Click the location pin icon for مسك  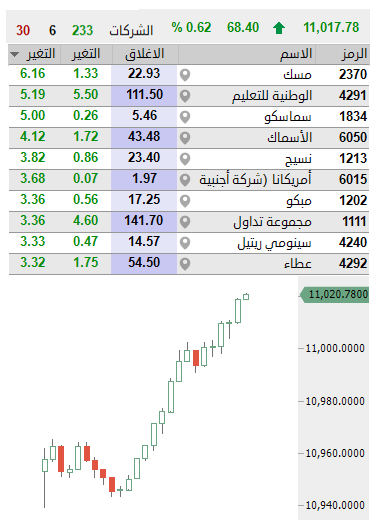pyautogui.click(x=185, y=75)
